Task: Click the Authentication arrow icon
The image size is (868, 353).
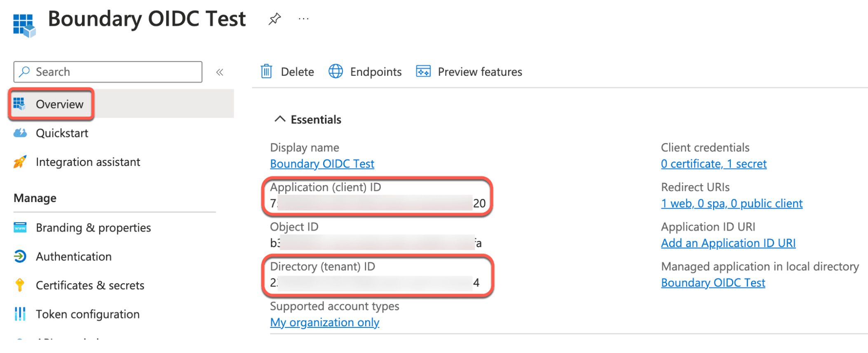Action: (x=20, y=256)
